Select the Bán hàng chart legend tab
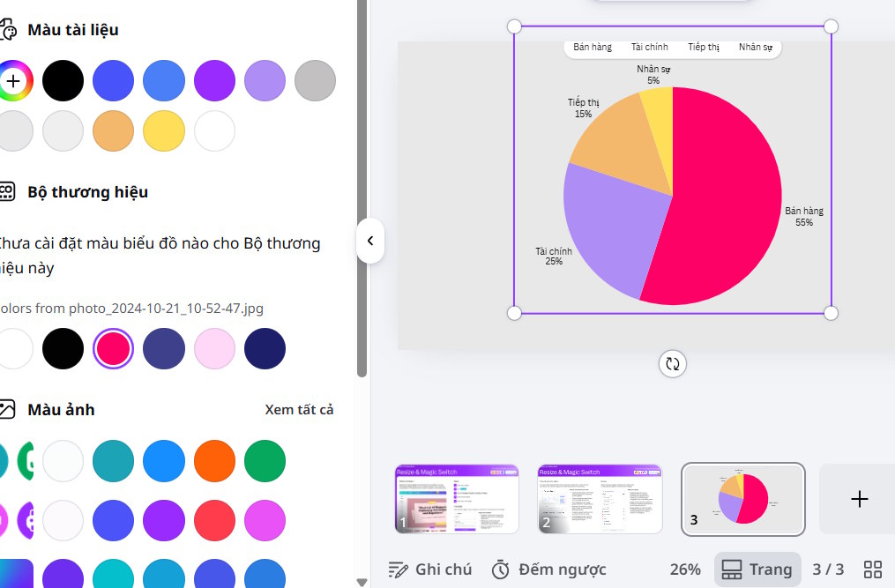 pos(592,48)
